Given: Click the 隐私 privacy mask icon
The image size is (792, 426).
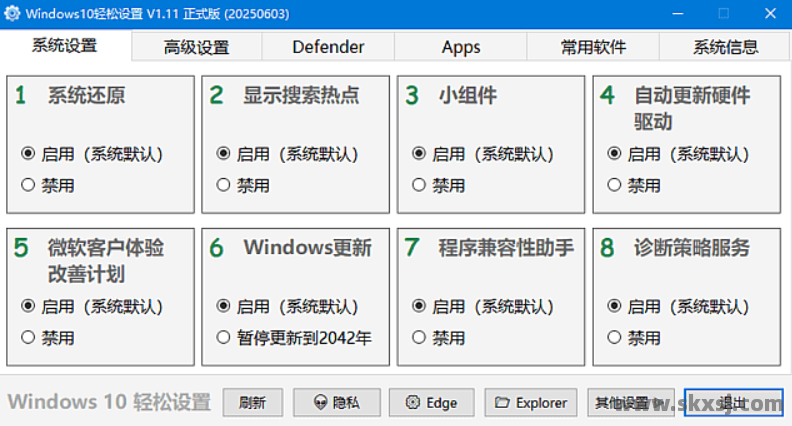Looking at the screenshot, I should pos(320,403).
